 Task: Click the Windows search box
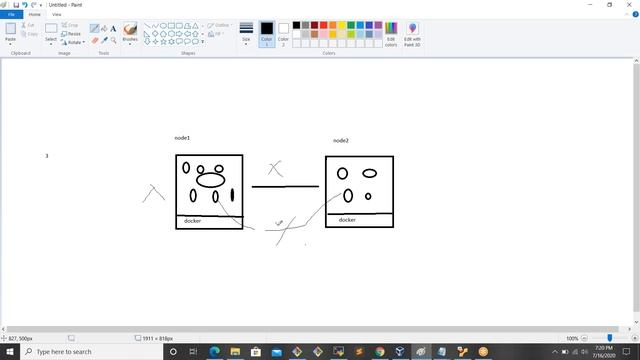(91, 351)
